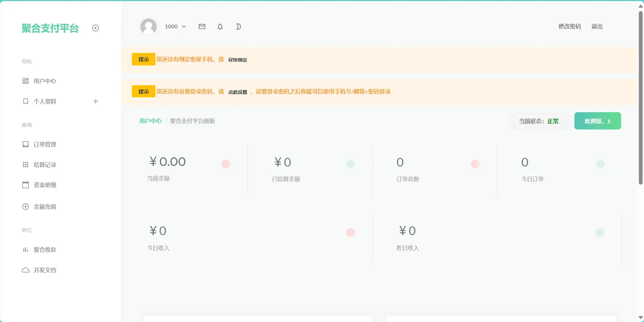Open the 开发文档 documentation

[46, 270]
